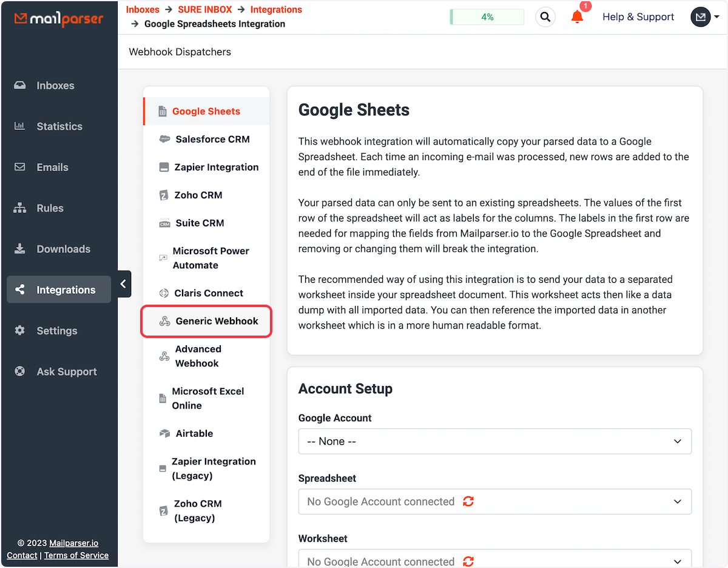Image resolution: width=728 pixels, height=568 pixels.
Task: Click the Microsoft Excel Online icon
Action: point(163,399)
